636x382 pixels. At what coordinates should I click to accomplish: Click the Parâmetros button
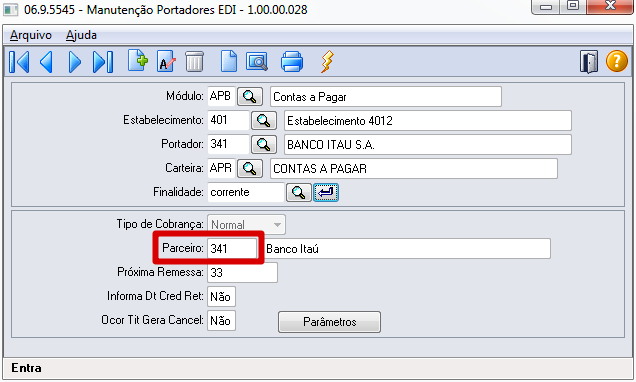coord(329,322)
